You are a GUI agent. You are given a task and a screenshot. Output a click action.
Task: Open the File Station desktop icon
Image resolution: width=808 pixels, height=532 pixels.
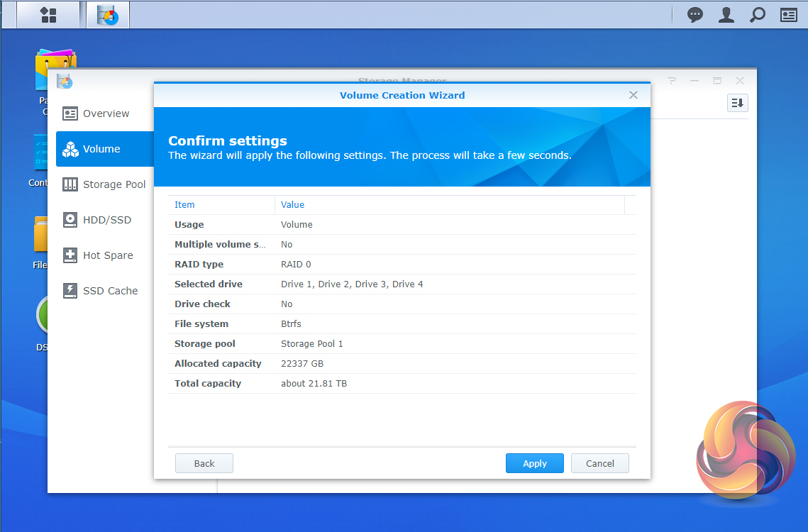(40, 235)
